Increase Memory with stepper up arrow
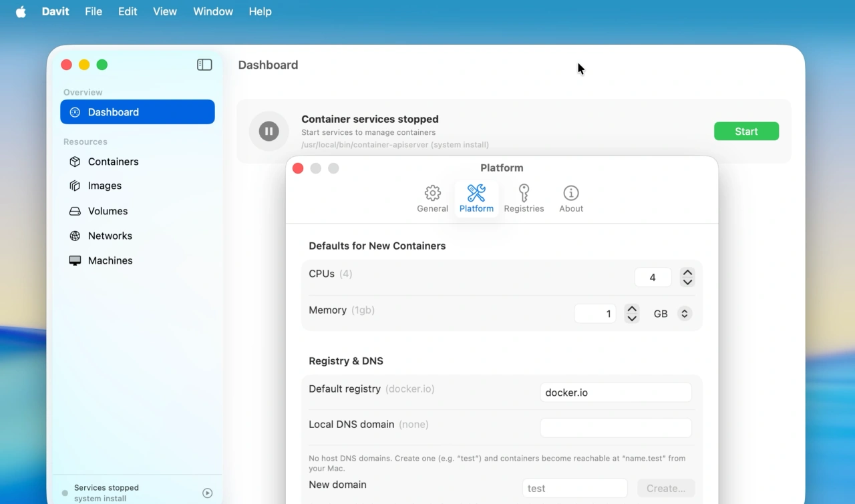855x504 pixels. tap(632, 309)
